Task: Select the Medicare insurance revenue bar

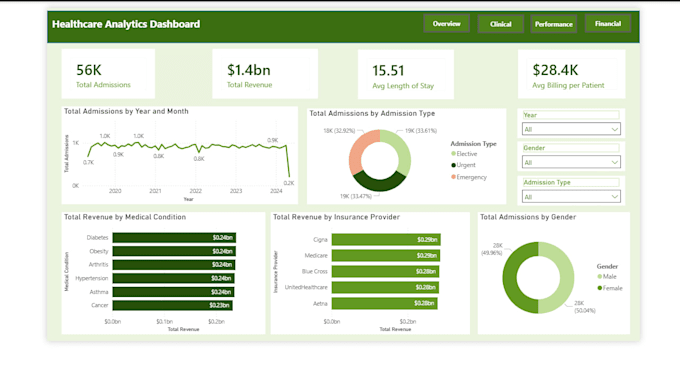Action: tap(386, 255)
